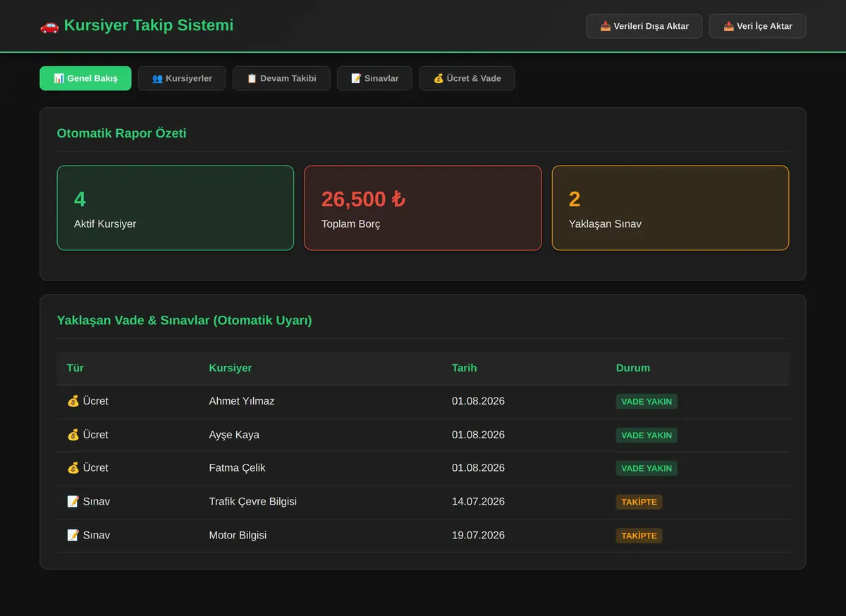846x616 pixels.
Task: Click the name Ayşe Kaya
Action: (234, 435)
